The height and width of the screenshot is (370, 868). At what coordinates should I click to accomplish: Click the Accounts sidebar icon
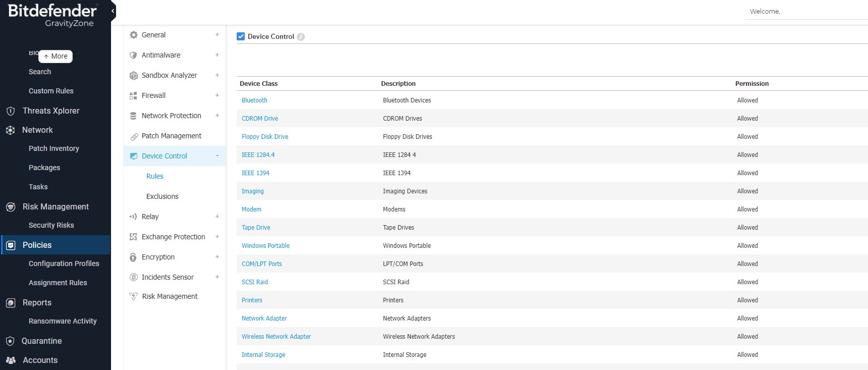click(x=11, y=360)
